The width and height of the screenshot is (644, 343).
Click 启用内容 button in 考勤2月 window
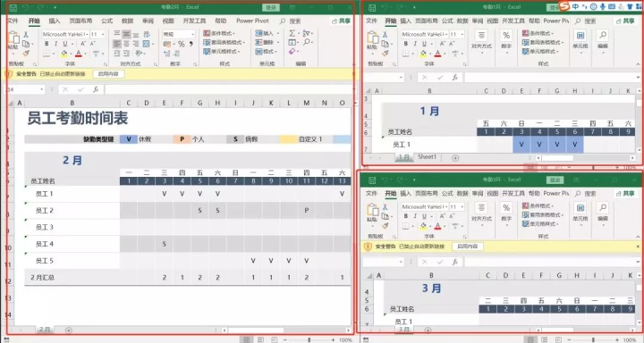tap(108, 74)
